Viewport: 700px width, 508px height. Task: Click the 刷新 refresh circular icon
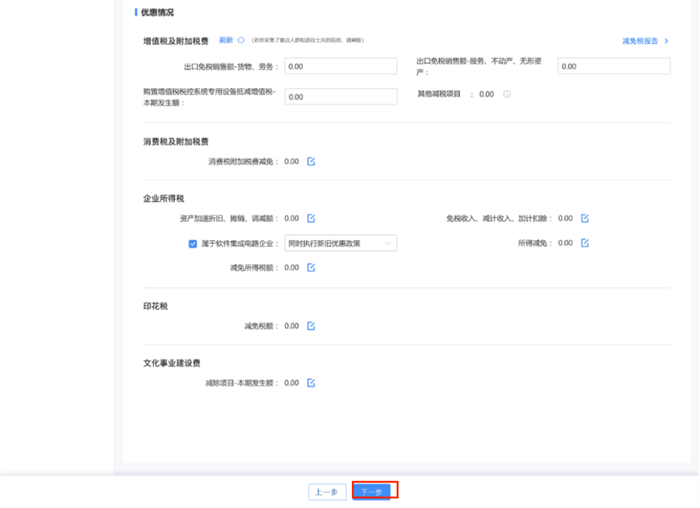point(241,41)
